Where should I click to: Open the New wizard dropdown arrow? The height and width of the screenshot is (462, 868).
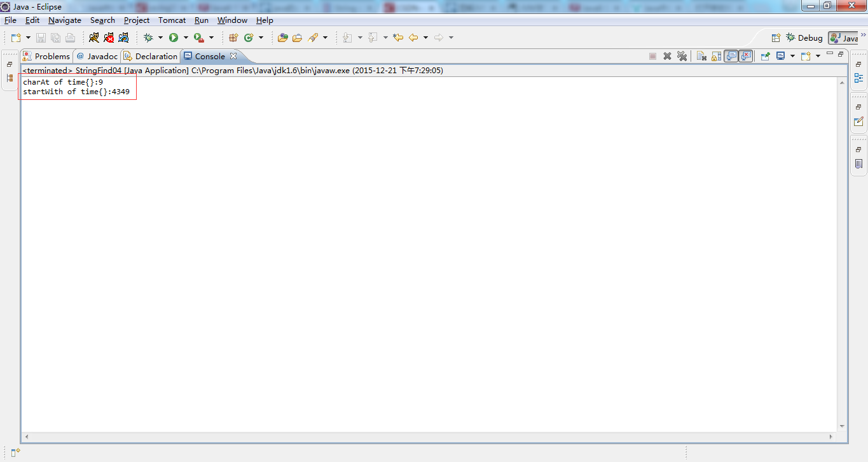pyautogui.click(x=28, y=38)
